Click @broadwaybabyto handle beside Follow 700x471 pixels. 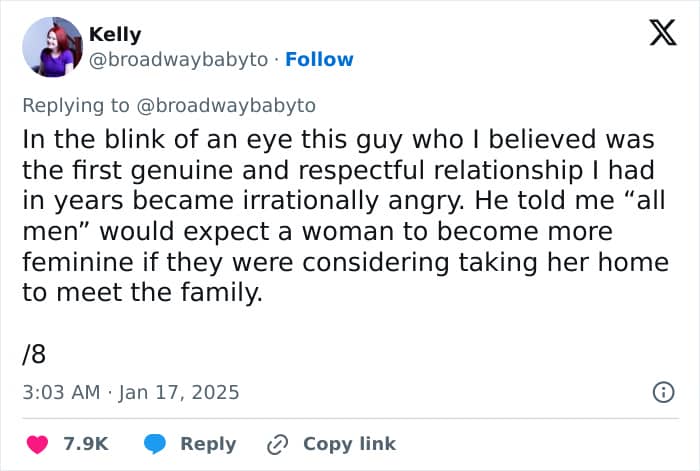[x=179, y=59]
